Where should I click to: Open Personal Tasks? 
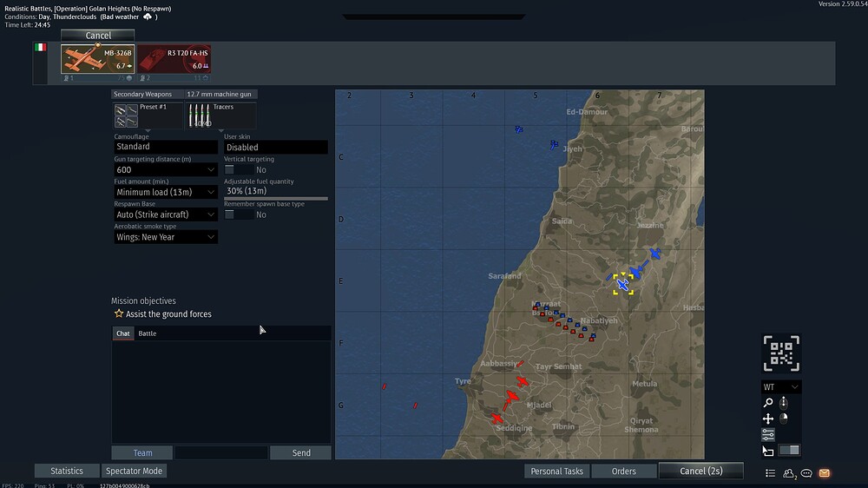point(556,471)
